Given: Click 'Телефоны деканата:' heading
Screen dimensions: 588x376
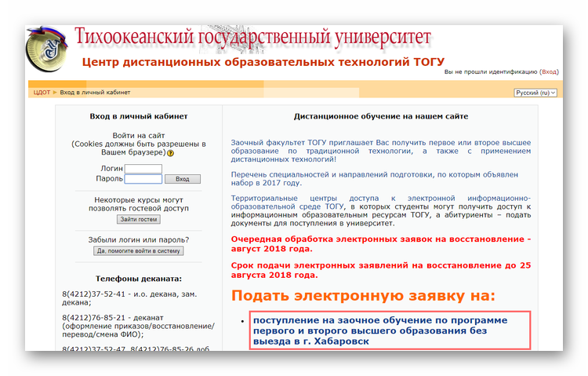Looking at the screenshot, I should [139, 279].
